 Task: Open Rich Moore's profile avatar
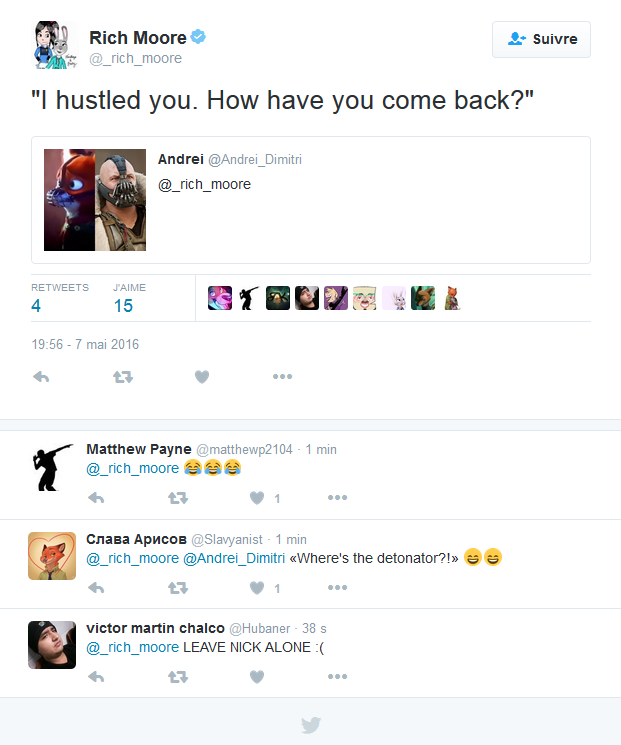(55, 45)
